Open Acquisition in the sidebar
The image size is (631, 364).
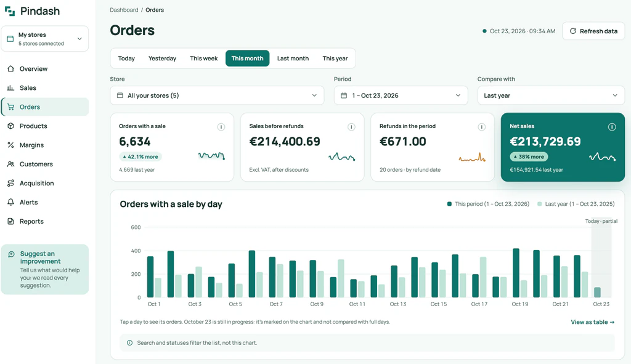point(45,183)
